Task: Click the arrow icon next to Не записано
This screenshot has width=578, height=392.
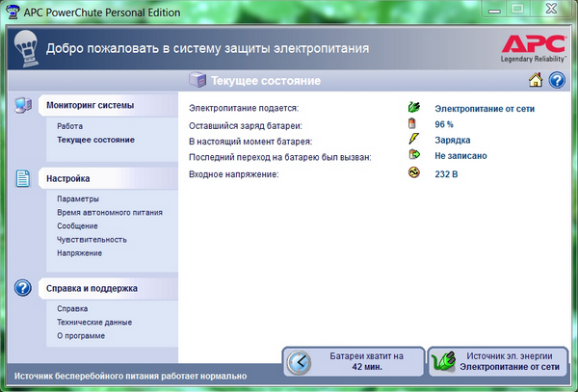Action: tap(414, 154)
